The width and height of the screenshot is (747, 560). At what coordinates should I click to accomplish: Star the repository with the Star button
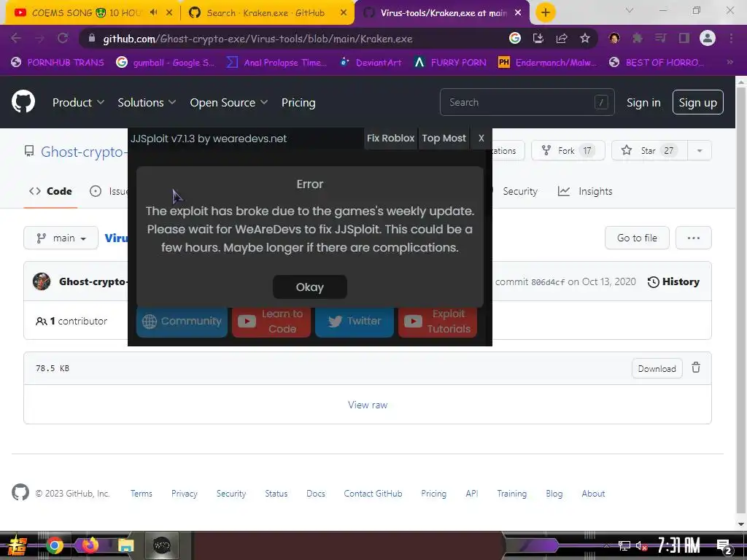coord(649,150)
